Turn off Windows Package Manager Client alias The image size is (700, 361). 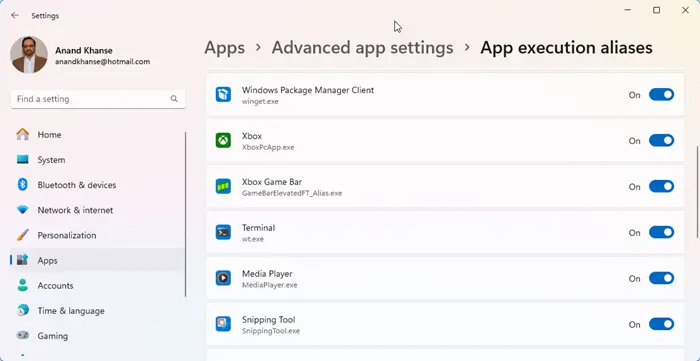[661, 95]
